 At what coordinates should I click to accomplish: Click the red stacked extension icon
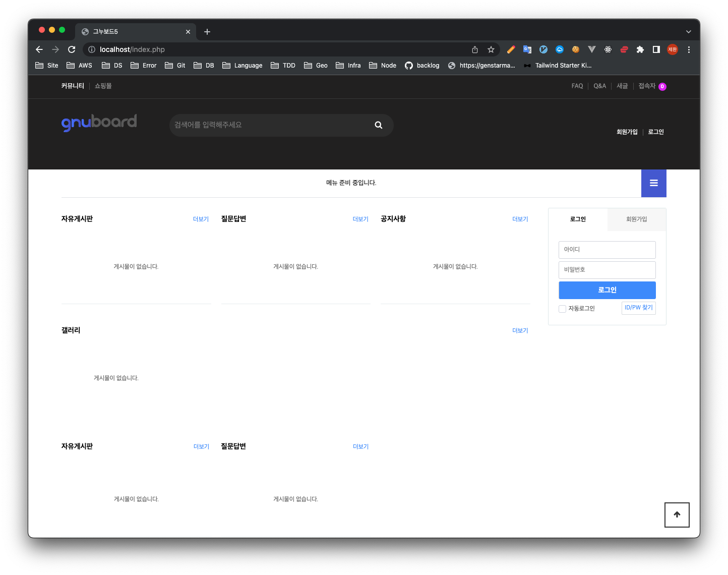tap(624, 49)
